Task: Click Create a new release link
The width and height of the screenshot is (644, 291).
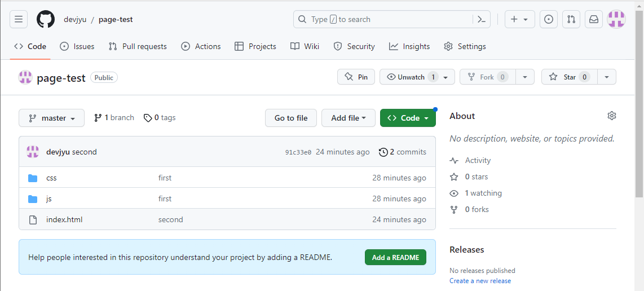Action: click(480, 281)
